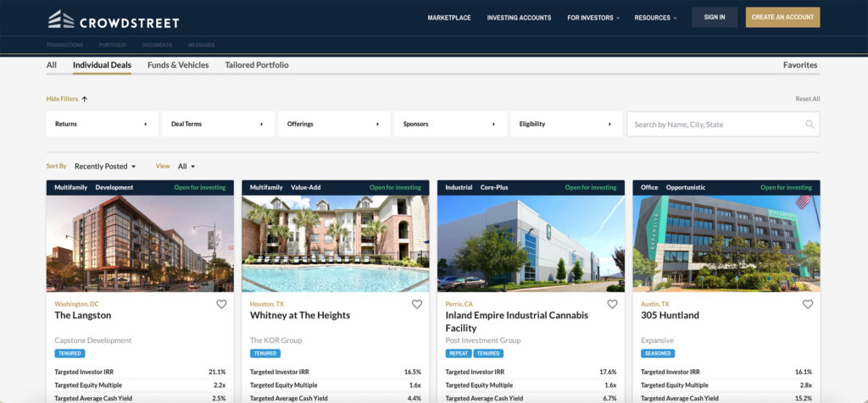The image size is (868, 403).
Task: Click the Sign In button
Action: [714, 18]
